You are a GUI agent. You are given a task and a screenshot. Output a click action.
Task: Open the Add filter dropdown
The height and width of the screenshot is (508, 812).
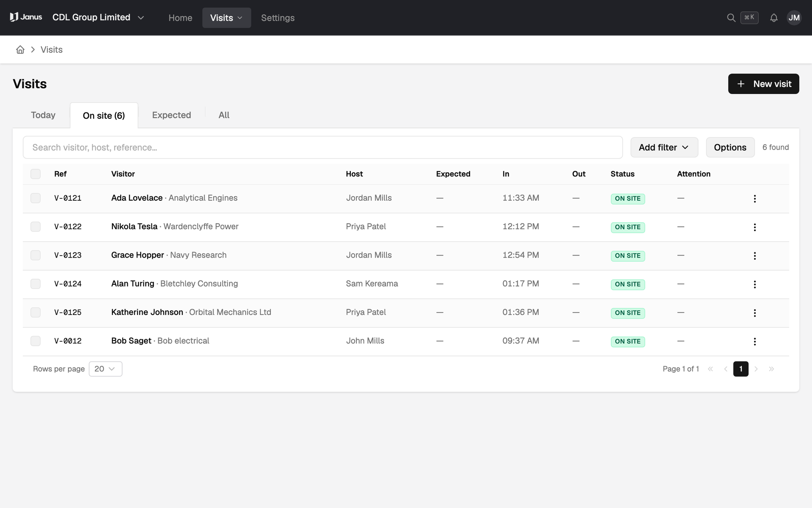664,147
